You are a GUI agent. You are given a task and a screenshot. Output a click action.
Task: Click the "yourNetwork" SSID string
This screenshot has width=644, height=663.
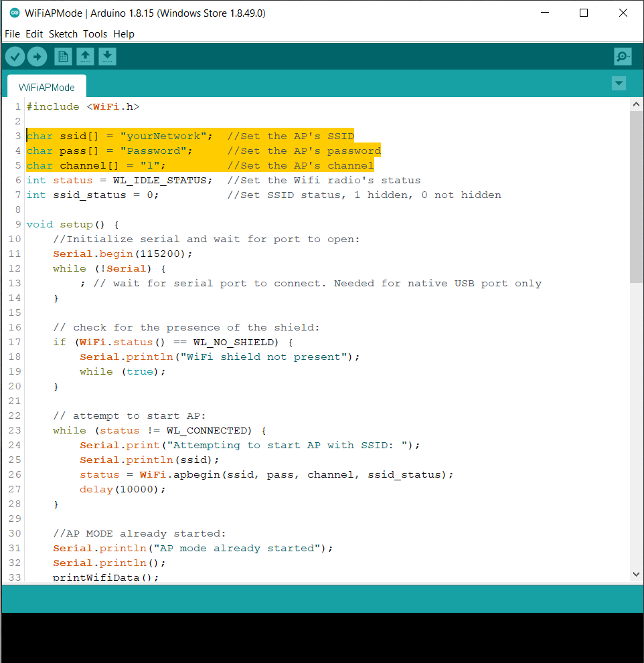click(163, 136)
